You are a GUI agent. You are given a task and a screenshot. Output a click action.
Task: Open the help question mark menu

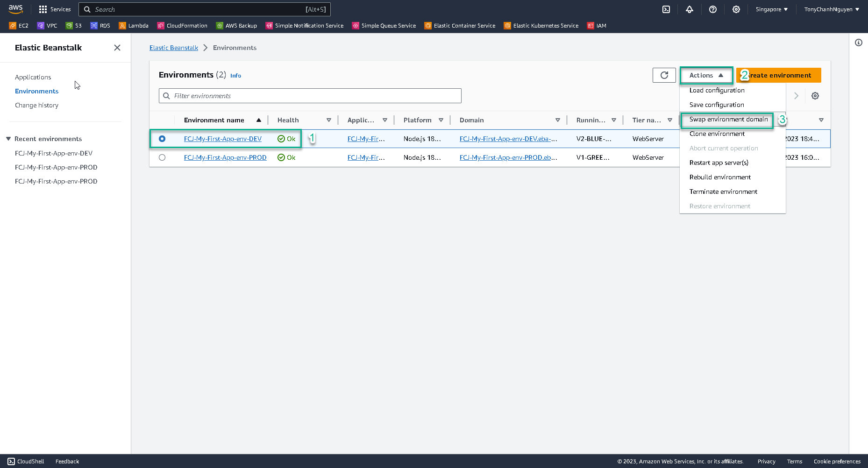tap(713, 9)
